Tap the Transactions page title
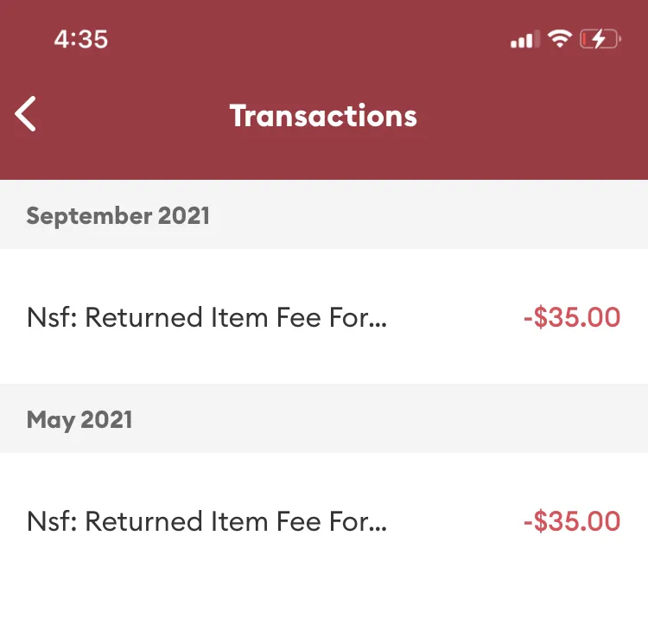 pos(323,116)
